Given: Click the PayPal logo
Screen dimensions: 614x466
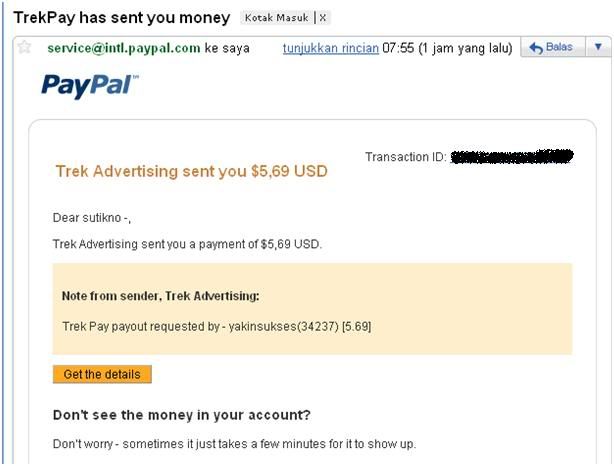Looking at the screenshot, I should [90, 86].
